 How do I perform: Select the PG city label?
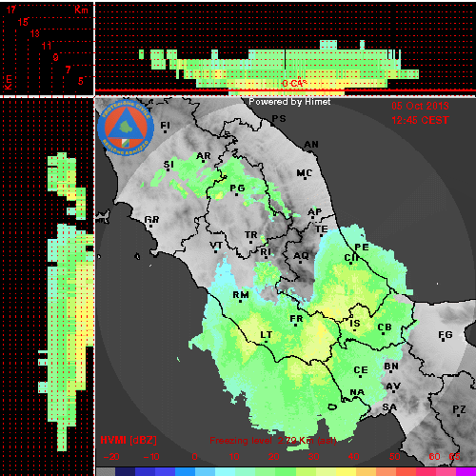pyautogui.click(x=237, y=188)
